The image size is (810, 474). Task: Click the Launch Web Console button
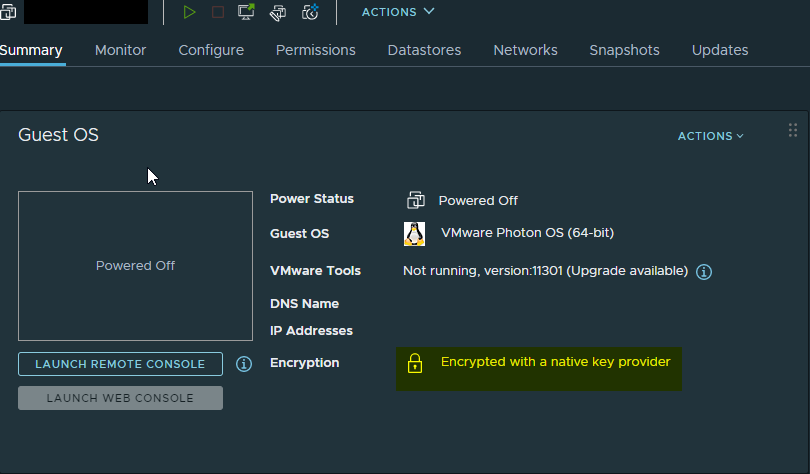[x=120, y=398]
